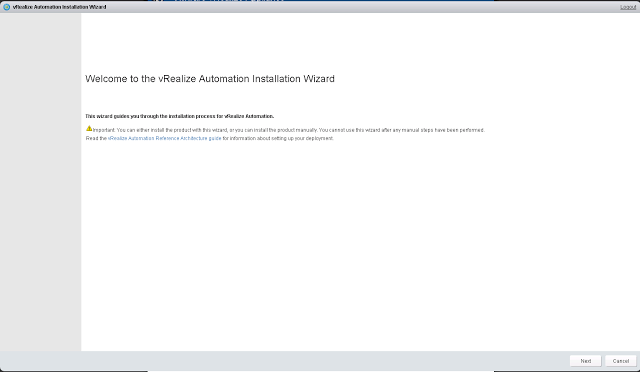Click the Next button
The height and width of the screenshot is (372, 640).
click(x=585, y=361)
